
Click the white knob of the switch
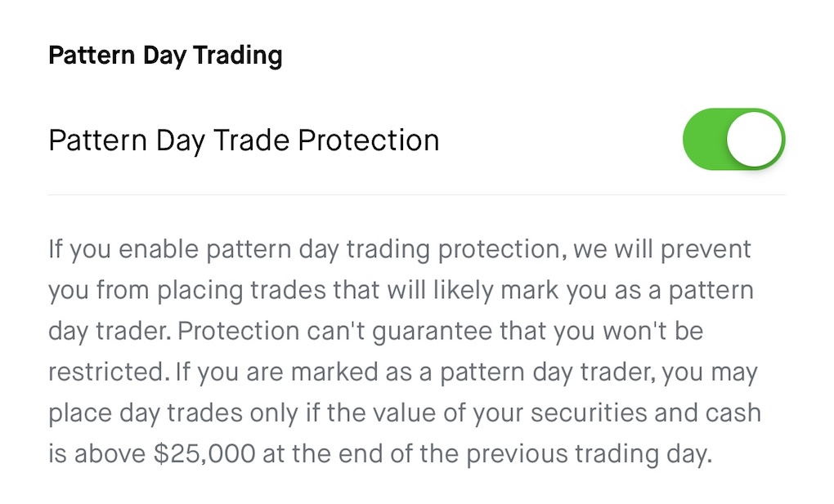tap(754, 140)
